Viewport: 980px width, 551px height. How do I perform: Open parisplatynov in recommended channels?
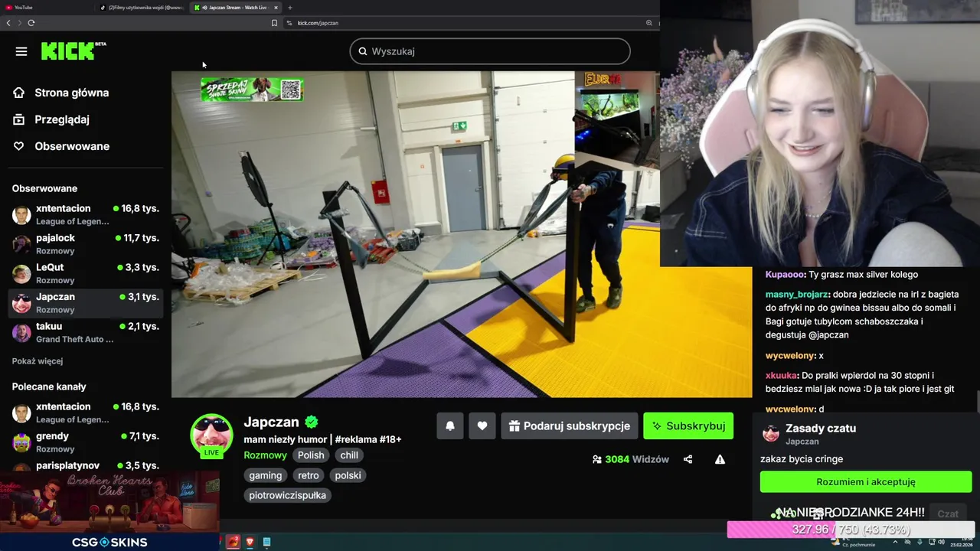pyautogui.click(x=85, y=466)
